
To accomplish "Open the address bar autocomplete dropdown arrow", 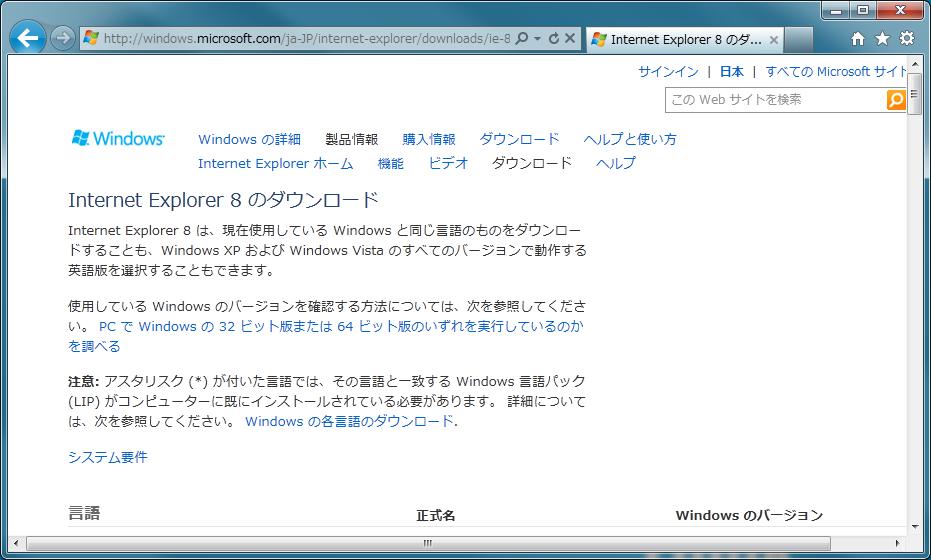I will click(537, 38).
